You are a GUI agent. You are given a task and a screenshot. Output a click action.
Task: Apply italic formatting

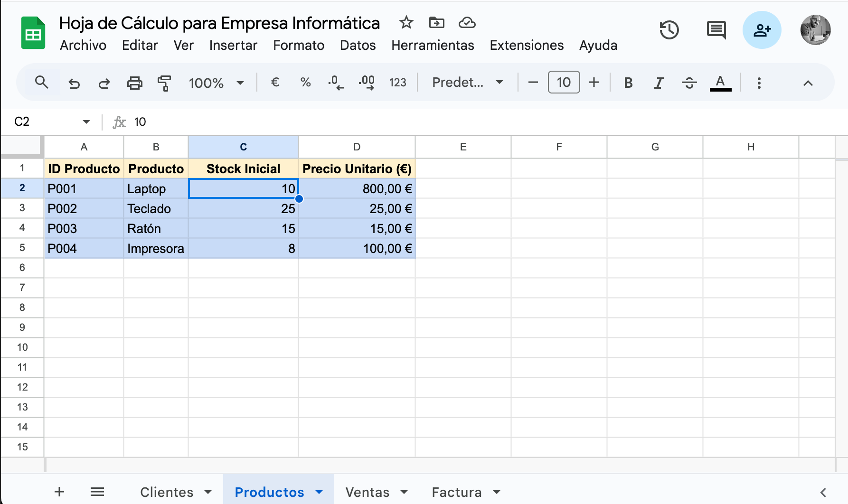[x=659, y=82]
